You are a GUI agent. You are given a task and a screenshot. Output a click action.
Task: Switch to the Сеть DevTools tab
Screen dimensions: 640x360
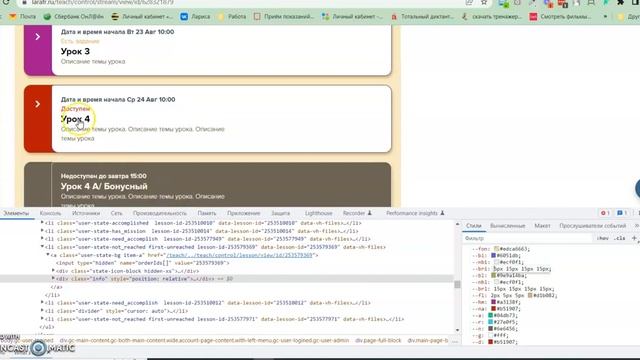pos(116,213)
